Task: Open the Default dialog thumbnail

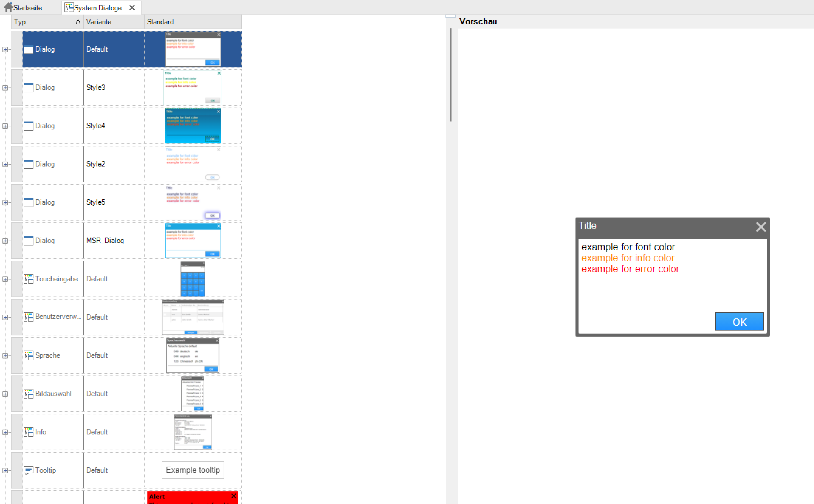Action: (193, 49)
